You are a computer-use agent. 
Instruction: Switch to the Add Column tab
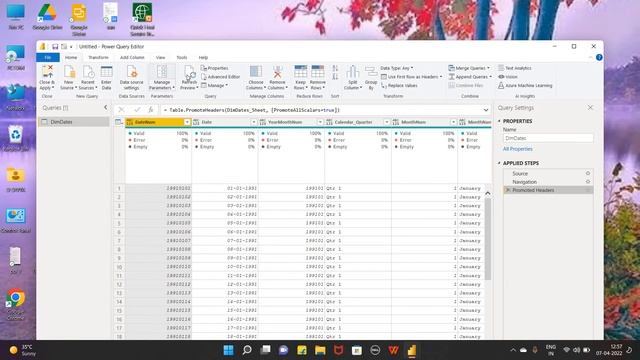132,58
